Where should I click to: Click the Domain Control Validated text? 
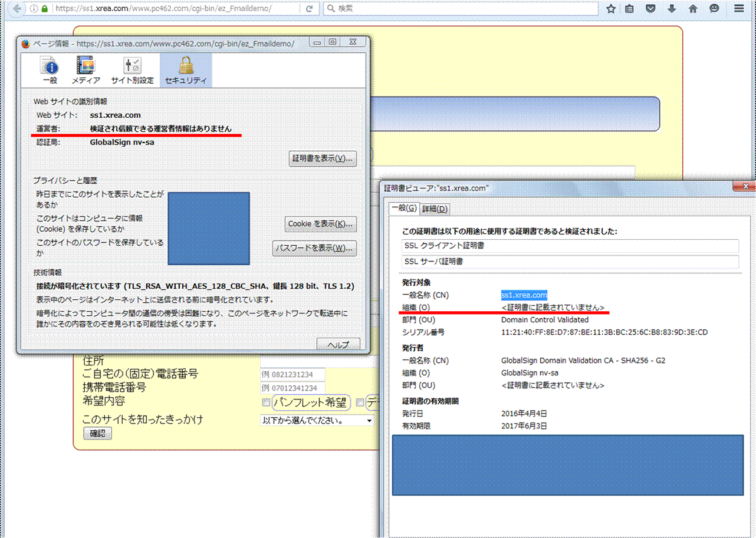(544, 320)
